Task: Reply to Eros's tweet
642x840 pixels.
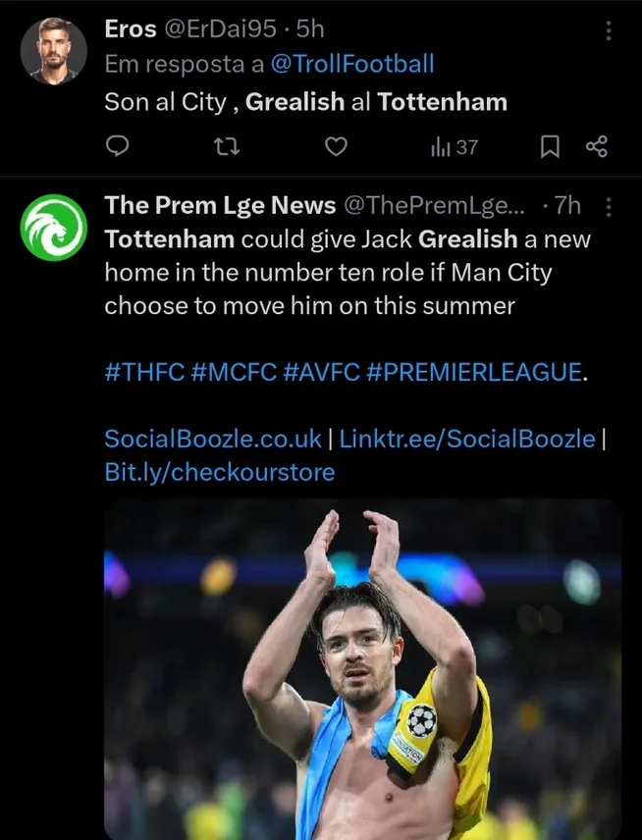Action: [x=118, y=147]
